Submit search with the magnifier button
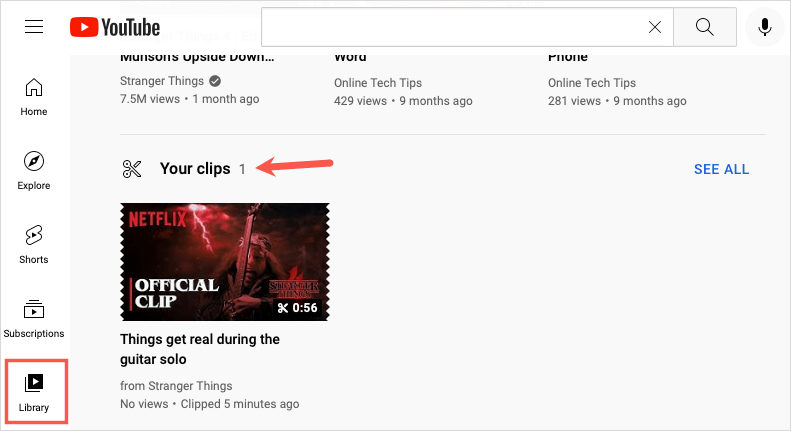Screen dimensions: 791x431 tap(705, 27)
